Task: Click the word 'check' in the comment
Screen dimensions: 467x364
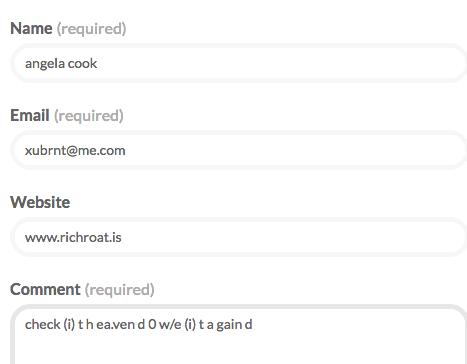Action: [43, 324]
